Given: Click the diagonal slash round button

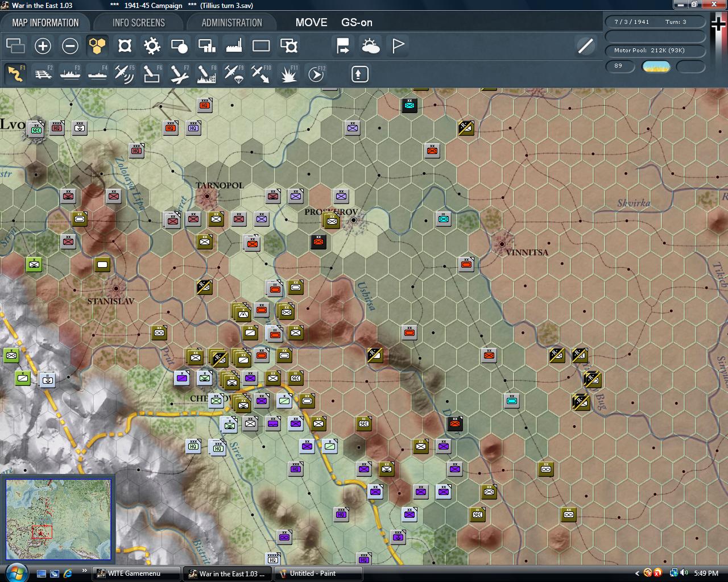Looking at the screenshot, I should [x=585, y=45].
